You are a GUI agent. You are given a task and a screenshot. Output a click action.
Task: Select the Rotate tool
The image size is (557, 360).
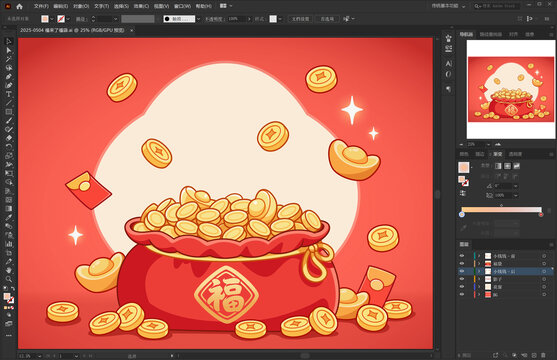tap(9, 147)
